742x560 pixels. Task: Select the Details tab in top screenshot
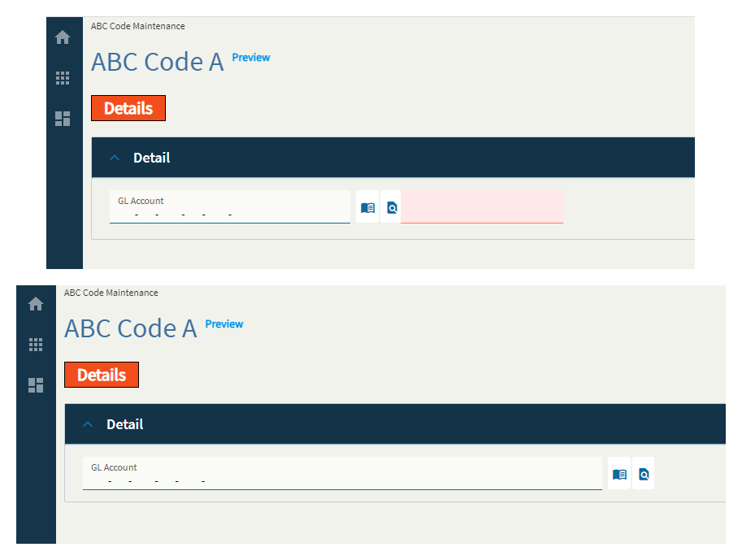(128, 108)
